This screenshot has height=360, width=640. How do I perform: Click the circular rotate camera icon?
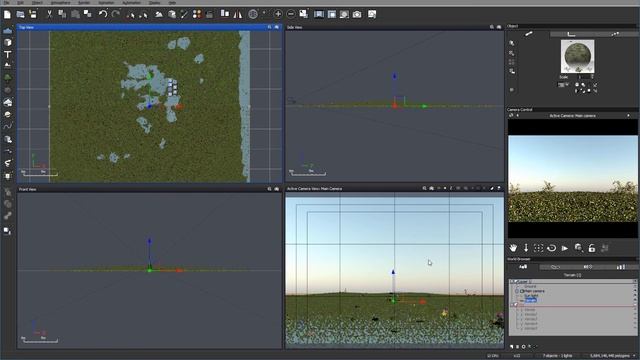click(x=551, y=248)
